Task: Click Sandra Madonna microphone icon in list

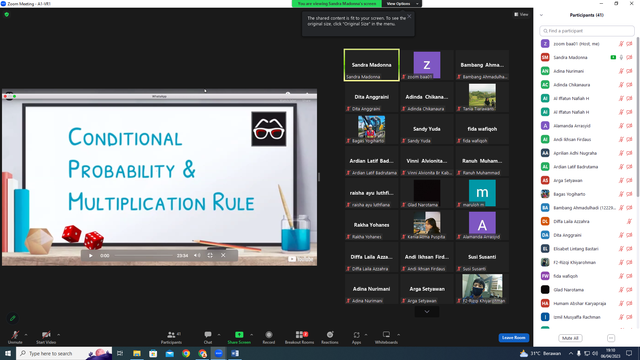Action: click(x=621, y=58)
